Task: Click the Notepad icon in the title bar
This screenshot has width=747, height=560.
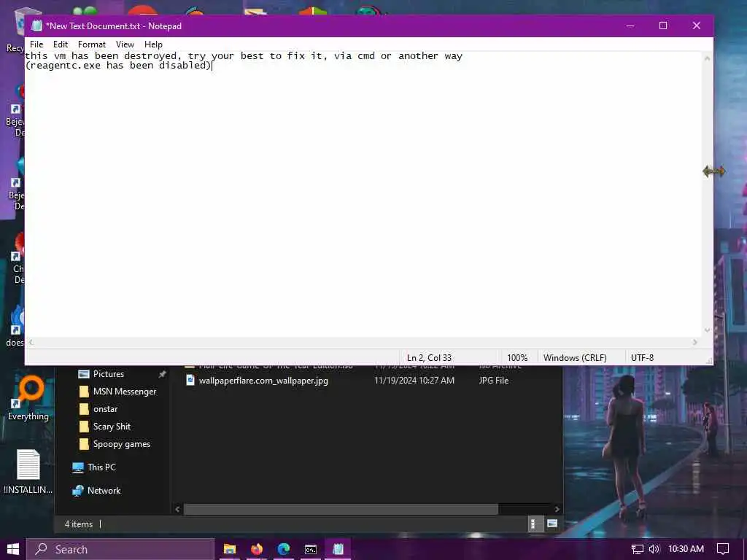Action: click(x=36, y=26)
